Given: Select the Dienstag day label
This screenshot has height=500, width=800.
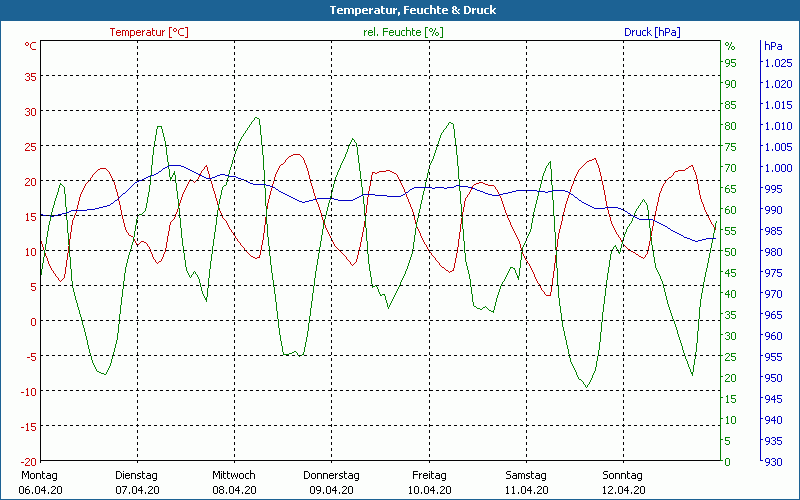Looking at the screenshot, I should [x=137, y=475].
